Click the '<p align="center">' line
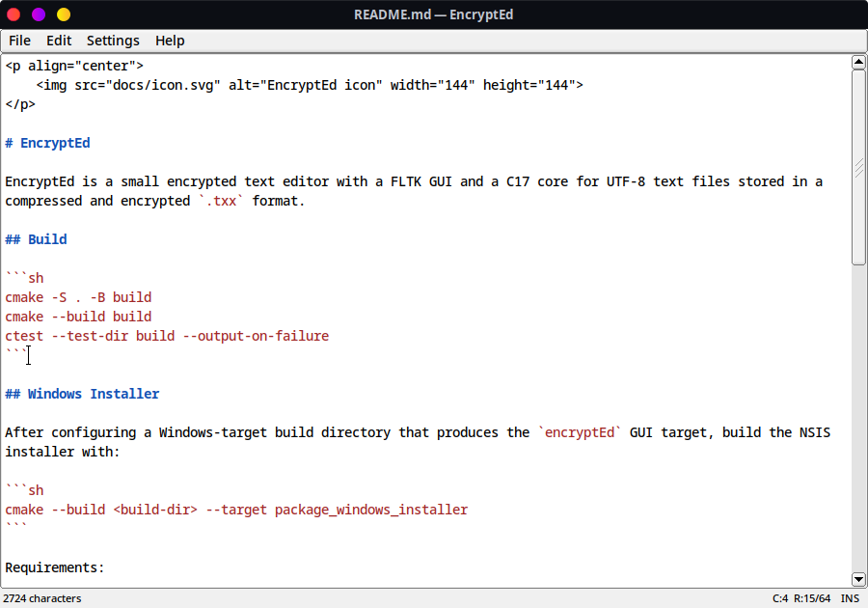The image size is (868, 608). [x=74, y=66]
